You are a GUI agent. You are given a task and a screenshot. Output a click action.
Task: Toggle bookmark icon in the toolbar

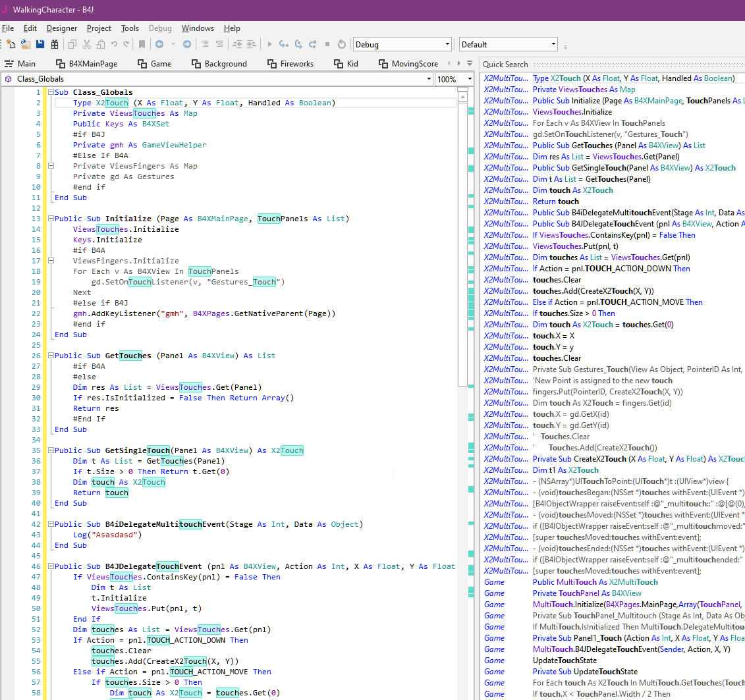142,44
